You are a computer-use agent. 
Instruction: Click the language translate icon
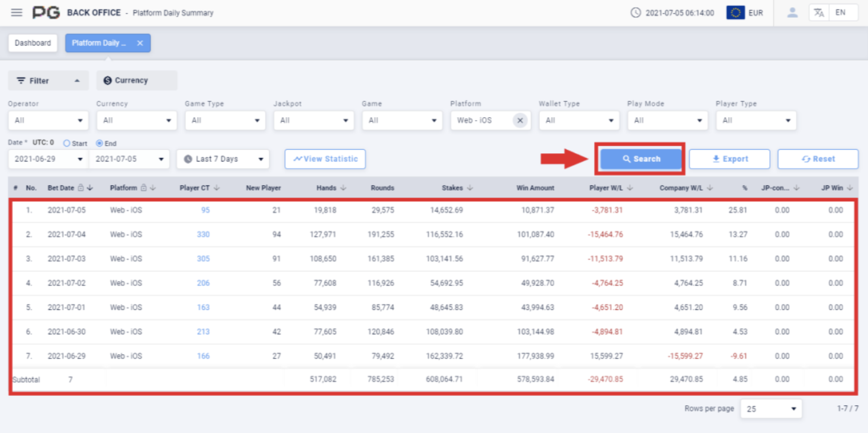coord(820,12)
